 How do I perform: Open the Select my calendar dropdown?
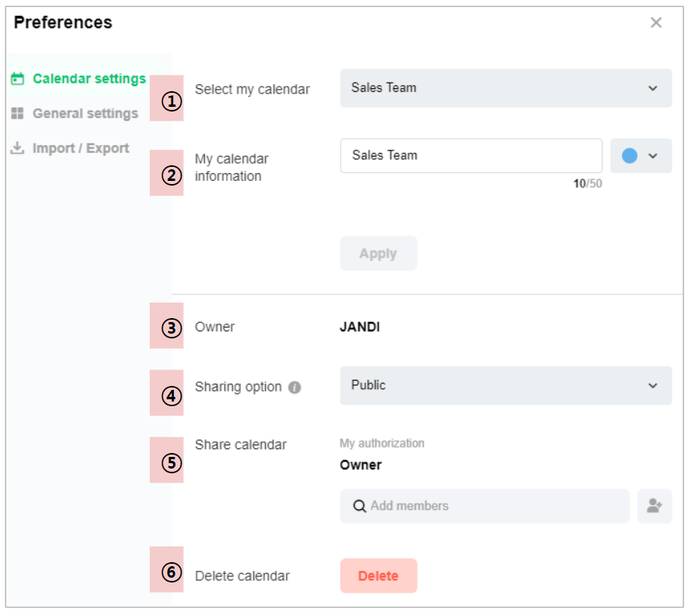point(505,88)
